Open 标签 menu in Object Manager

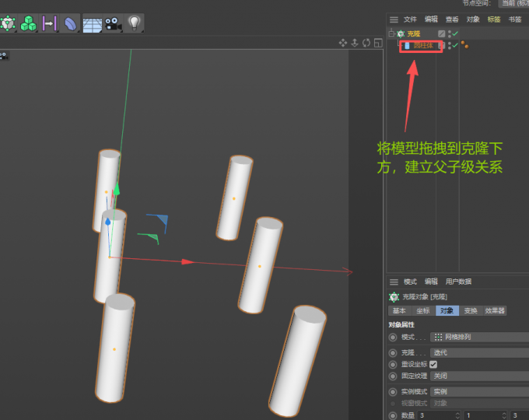click(x=494, y=19)
